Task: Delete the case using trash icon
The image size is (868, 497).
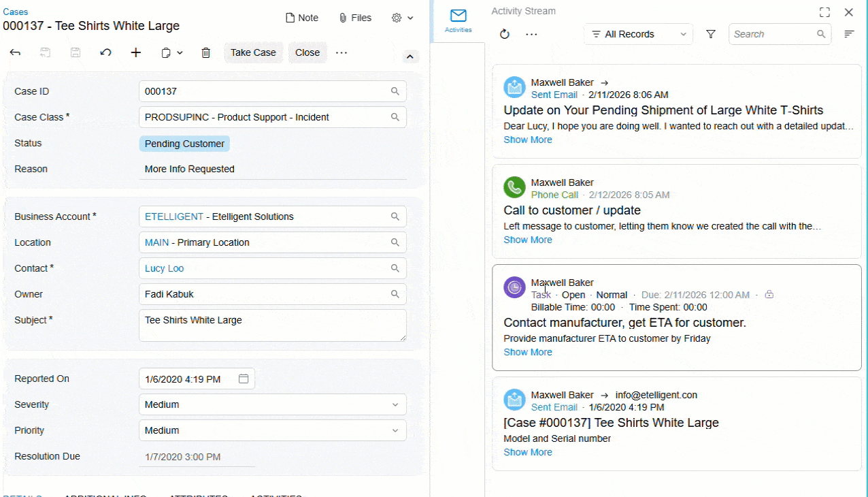Action: 205,52
